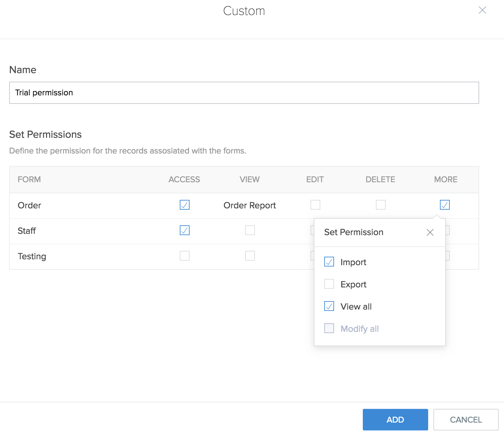Enable Edit permission for Order form

(315, 205)
